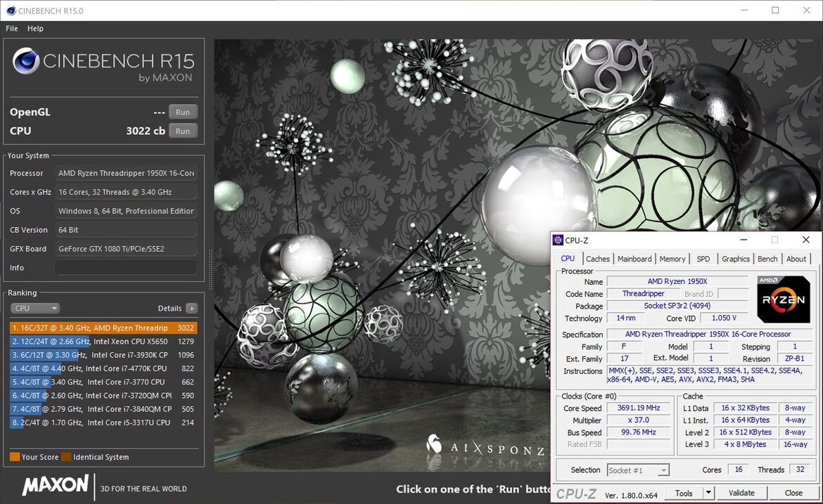Click the Cores x GHz value field
This screenshot has height=504, width=823.
pyautogui.click(x=126, y=192)
